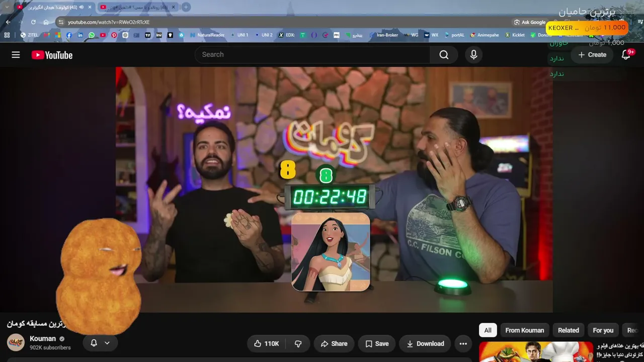The image size is (644, 362).
Task: Open the Harry Potter recommended video thumbnail
Action: click(536, 352)
